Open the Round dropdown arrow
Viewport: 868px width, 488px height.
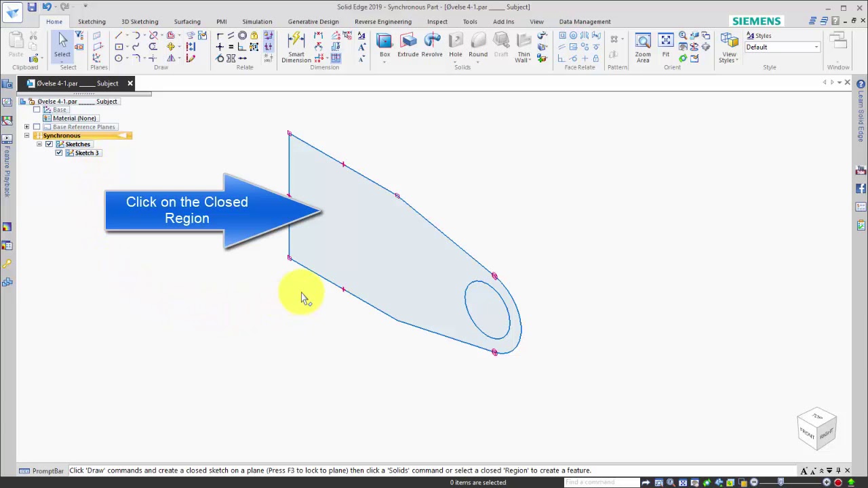478,62
